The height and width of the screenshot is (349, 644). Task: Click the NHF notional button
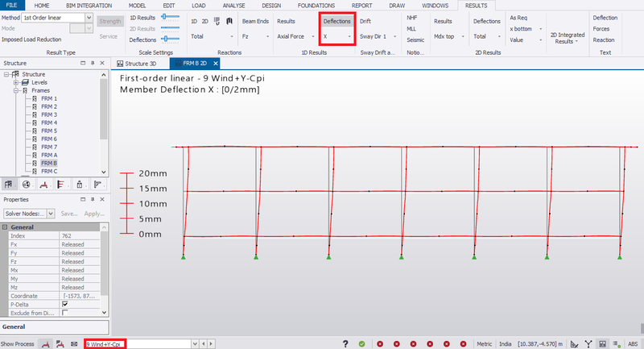(x=411, y=18)
